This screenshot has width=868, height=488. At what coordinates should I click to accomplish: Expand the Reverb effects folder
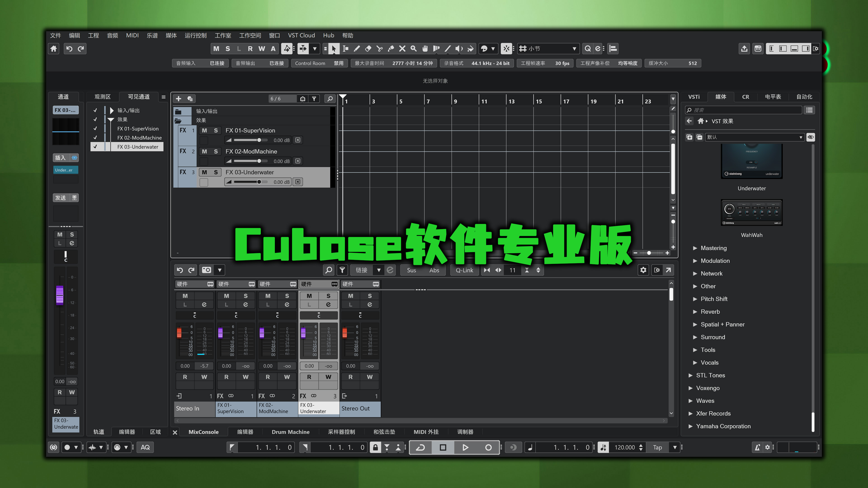(695, 312)
